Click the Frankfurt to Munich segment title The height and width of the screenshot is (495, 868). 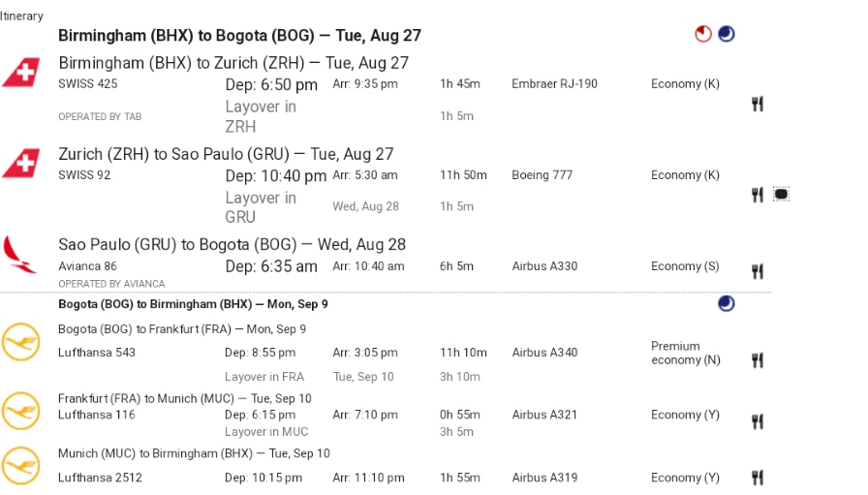tap(185, 399)
